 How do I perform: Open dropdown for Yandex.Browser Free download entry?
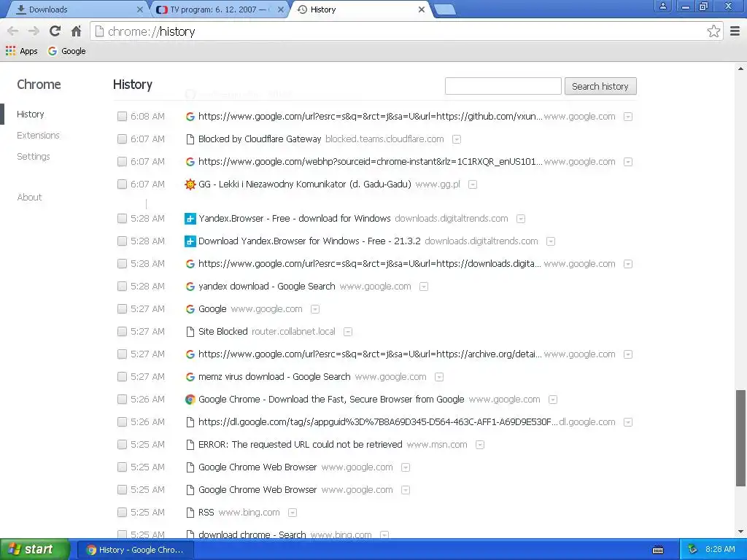coord(521,219)
